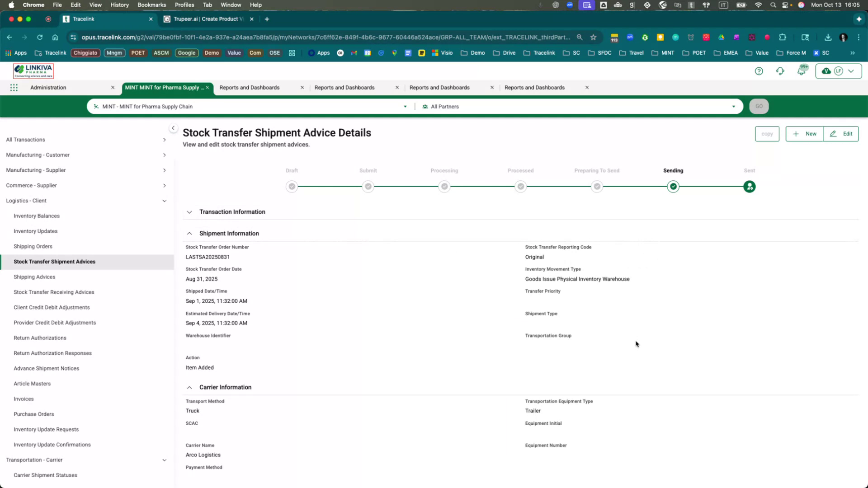
Task: Collapse the Shipment Information section
Action: tap(189, 233)
